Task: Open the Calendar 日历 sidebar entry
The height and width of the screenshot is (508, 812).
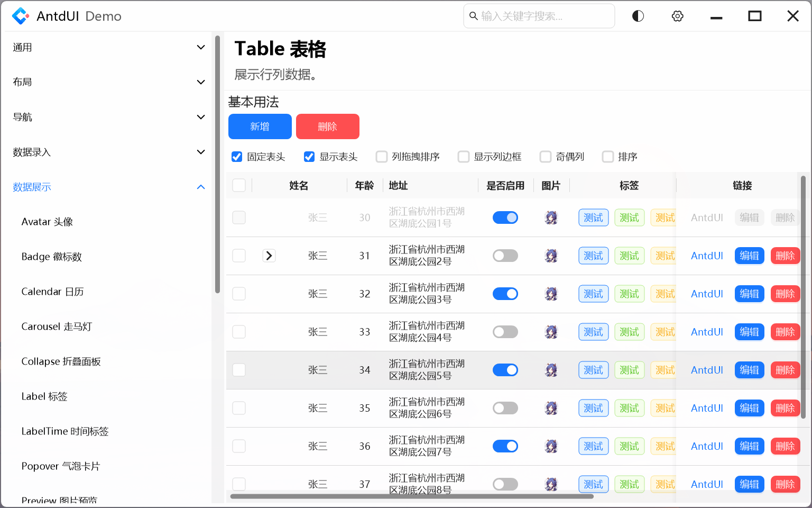Action: pos(52,292)
